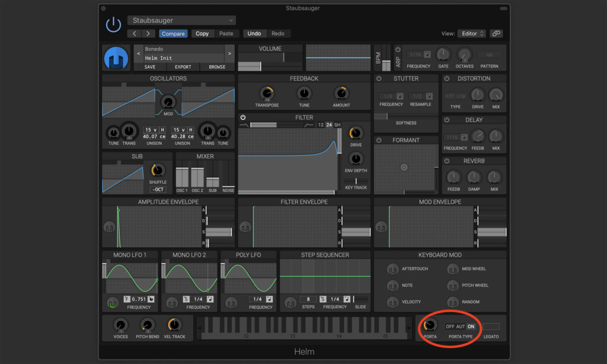The width and height of the screenshot is (607, 364).
Task: Click the Poly LFO note-sync icon
Action: 269,299
